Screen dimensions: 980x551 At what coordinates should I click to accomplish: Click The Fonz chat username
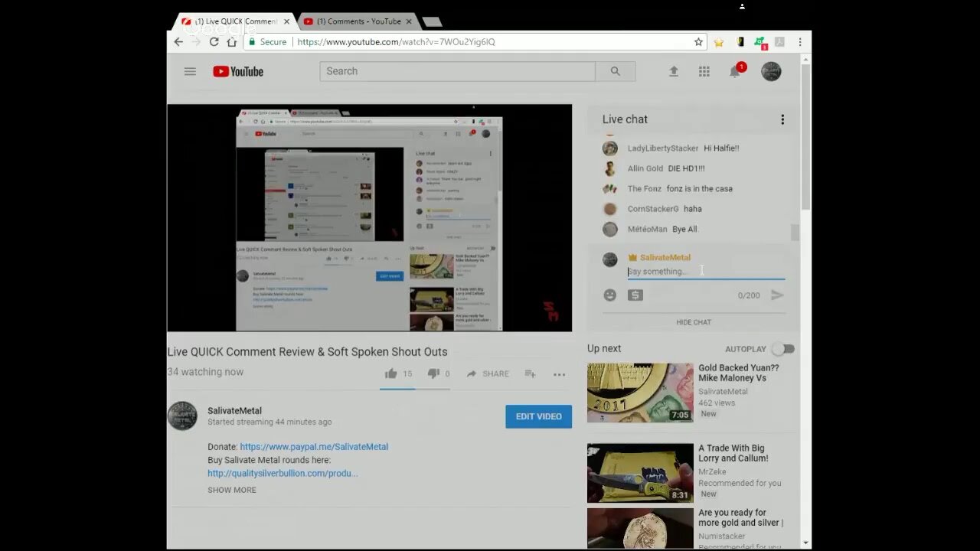coord(645,188)
